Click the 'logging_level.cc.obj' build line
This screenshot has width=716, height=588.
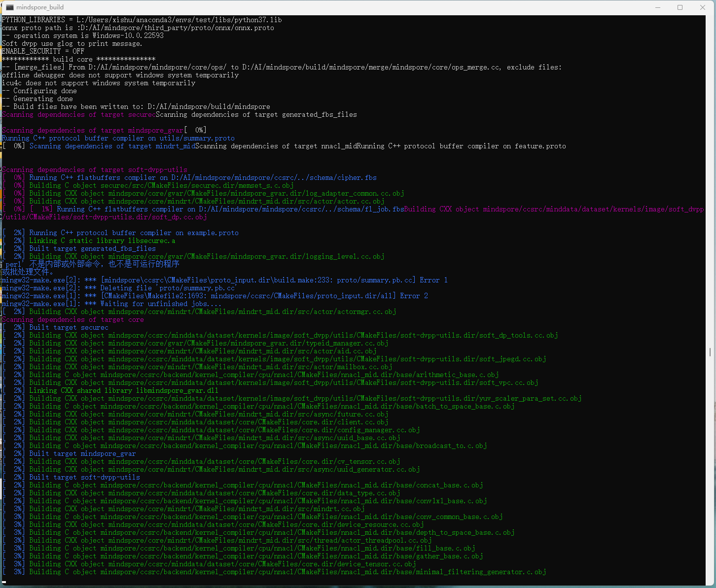click(x=193, y=256)
